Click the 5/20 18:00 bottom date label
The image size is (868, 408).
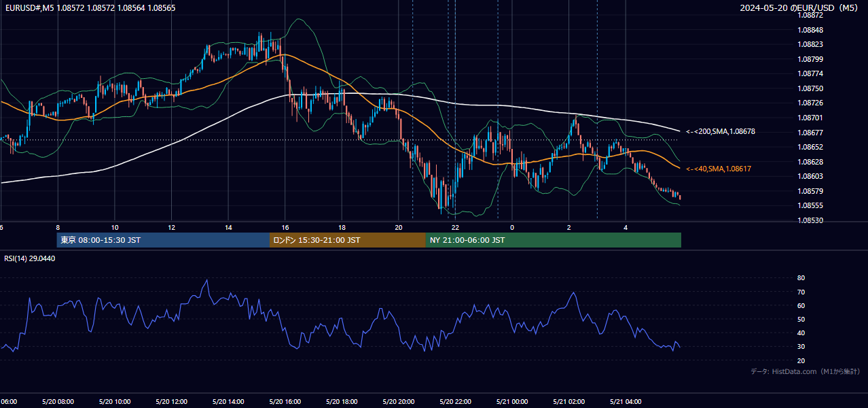coord(342,402)
